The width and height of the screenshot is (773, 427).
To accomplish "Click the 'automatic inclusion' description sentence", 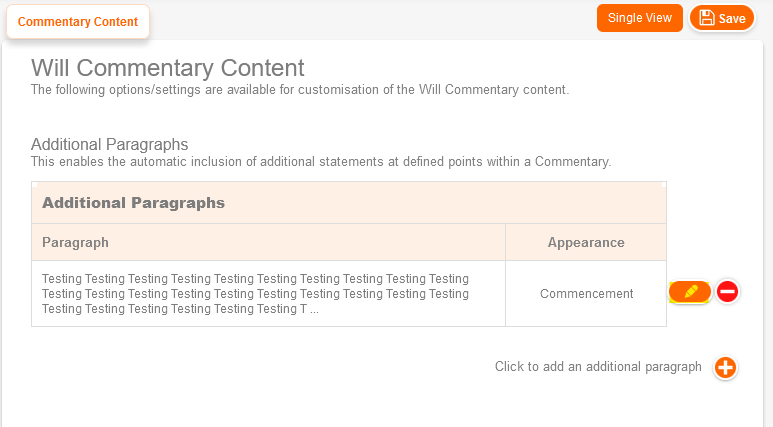I will tap(320, 161).
